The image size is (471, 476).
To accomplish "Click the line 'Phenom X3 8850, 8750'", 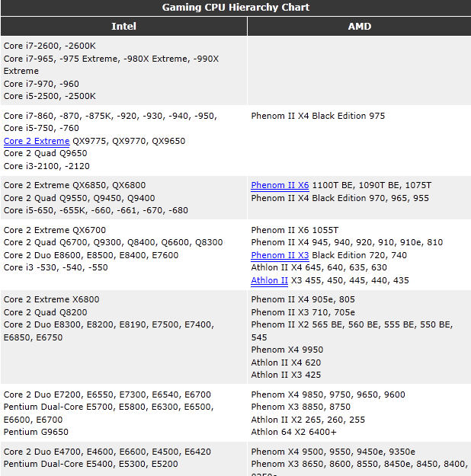I will point(301,407).
